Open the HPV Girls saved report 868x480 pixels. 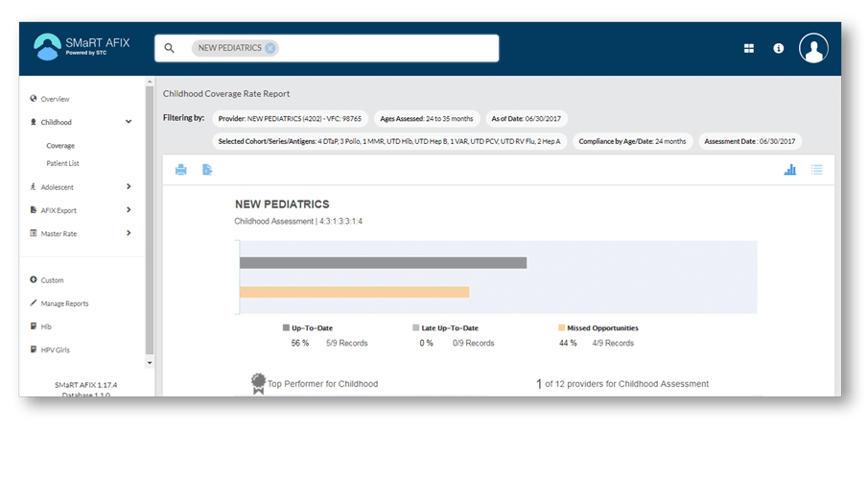point(56,350)
